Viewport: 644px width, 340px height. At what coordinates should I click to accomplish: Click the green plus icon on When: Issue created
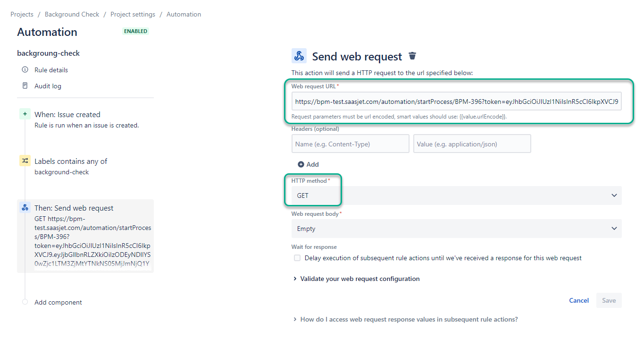[25, 113]
